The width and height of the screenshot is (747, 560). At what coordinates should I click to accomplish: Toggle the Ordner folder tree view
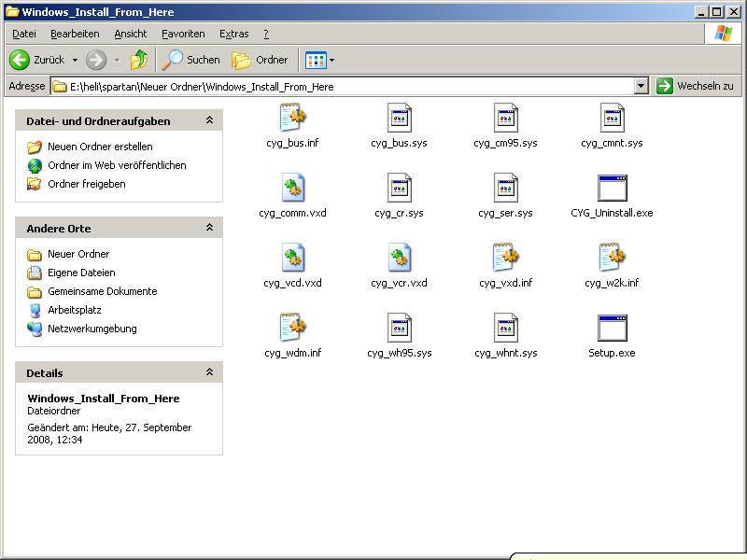pyautogui.click(x=261, y=60)
